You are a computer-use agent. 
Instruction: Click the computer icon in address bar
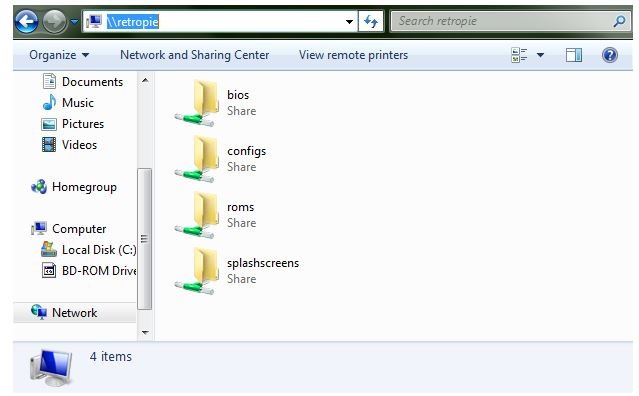94,21
